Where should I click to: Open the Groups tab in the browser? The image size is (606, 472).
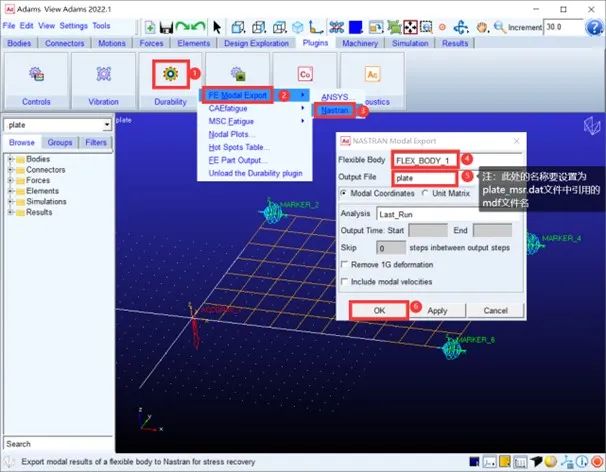(60, 143)
